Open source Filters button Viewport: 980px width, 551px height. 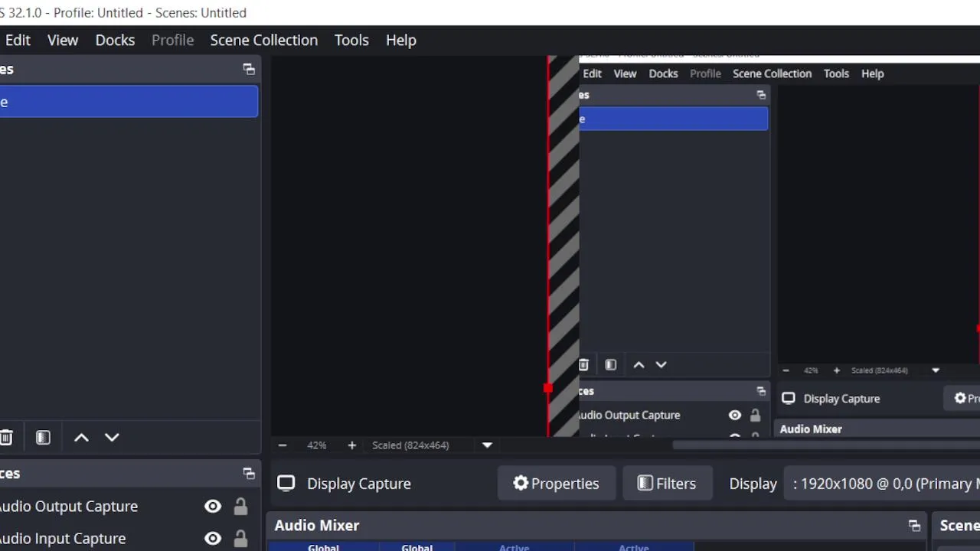pyautogui.click(x=667, y=484)
